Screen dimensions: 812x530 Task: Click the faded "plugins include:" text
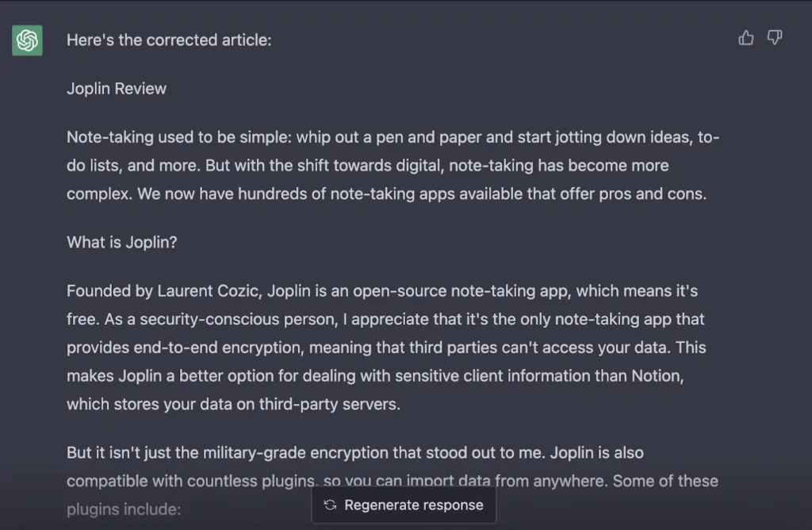pos(124,509)
